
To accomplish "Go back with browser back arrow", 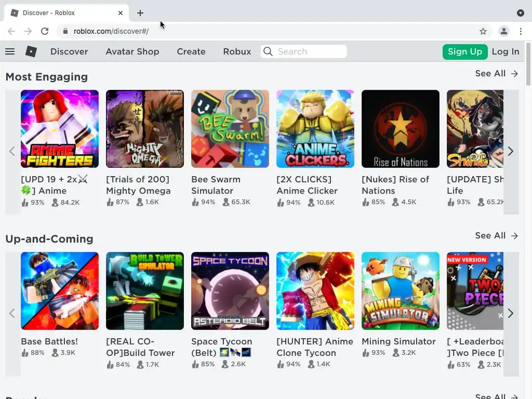I will tap(11, 31).
